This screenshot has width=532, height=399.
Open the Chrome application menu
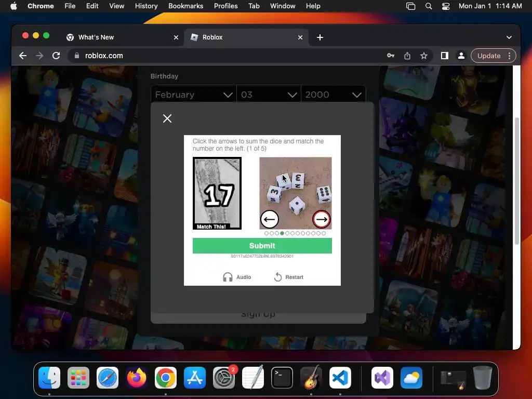point(41,6)
